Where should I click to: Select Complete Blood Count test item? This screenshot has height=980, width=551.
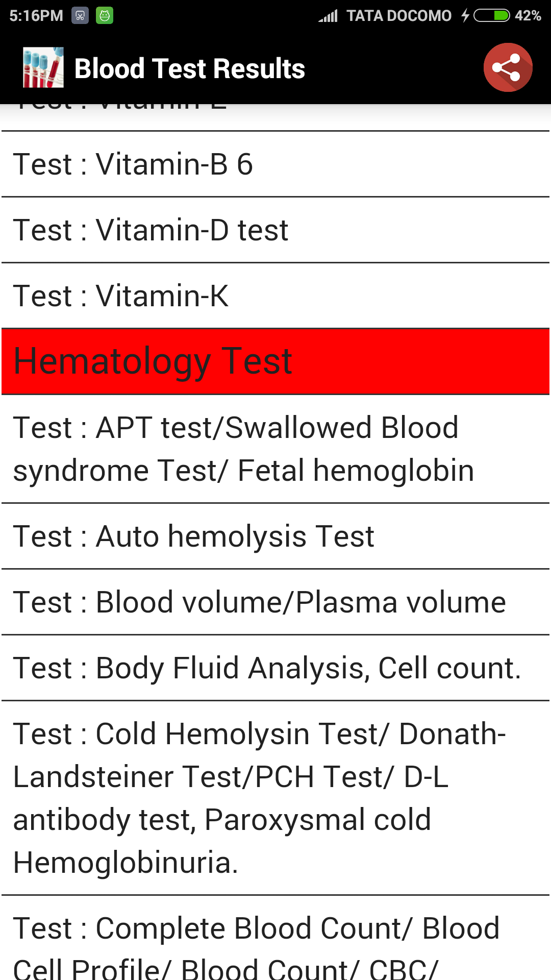(x=275, y=944)
